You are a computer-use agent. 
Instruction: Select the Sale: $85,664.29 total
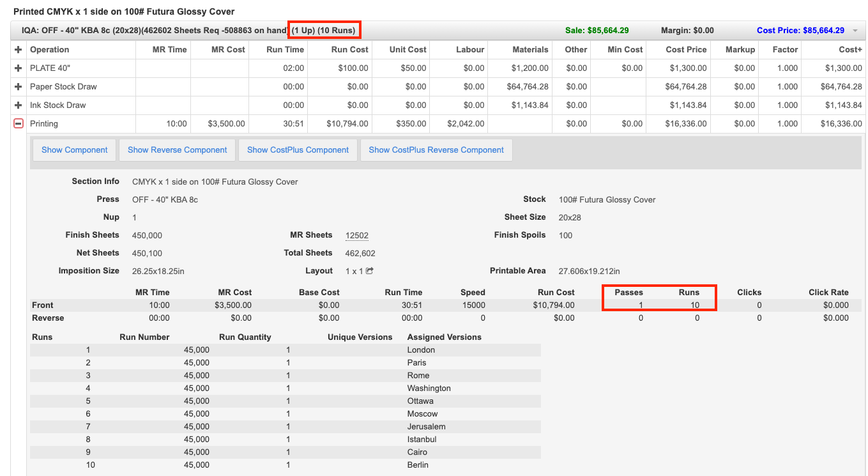click(x=597, y=31)
